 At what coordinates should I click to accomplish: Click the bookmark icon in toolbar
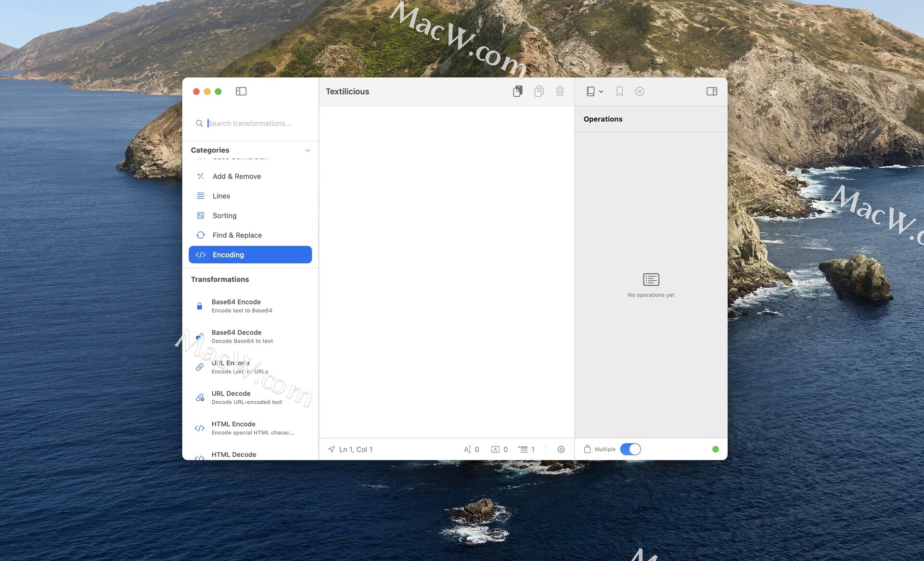(619, 91)
